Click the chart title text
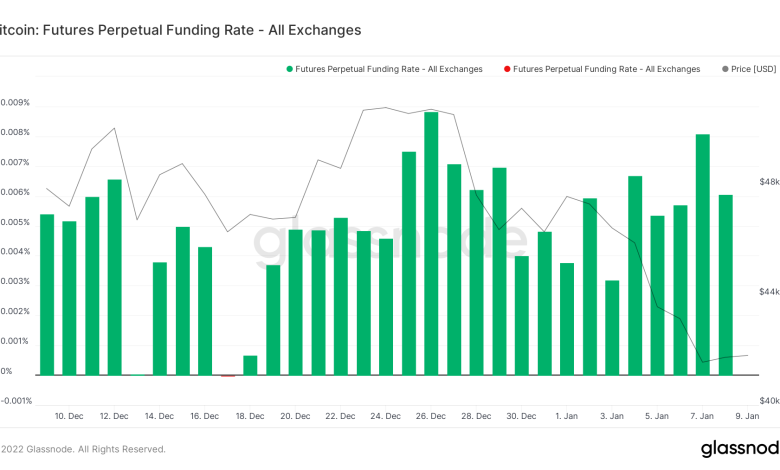Screen dimensions: 780x470 tap(181, 30)
